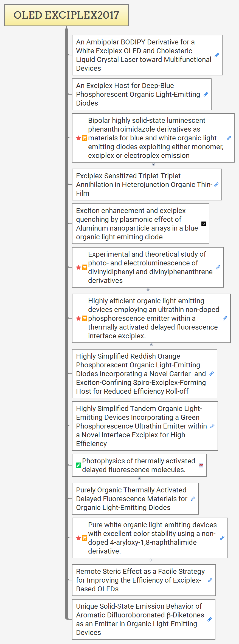Open IOP icon on Photophysics node
The image size is (239, 644).
201,465
